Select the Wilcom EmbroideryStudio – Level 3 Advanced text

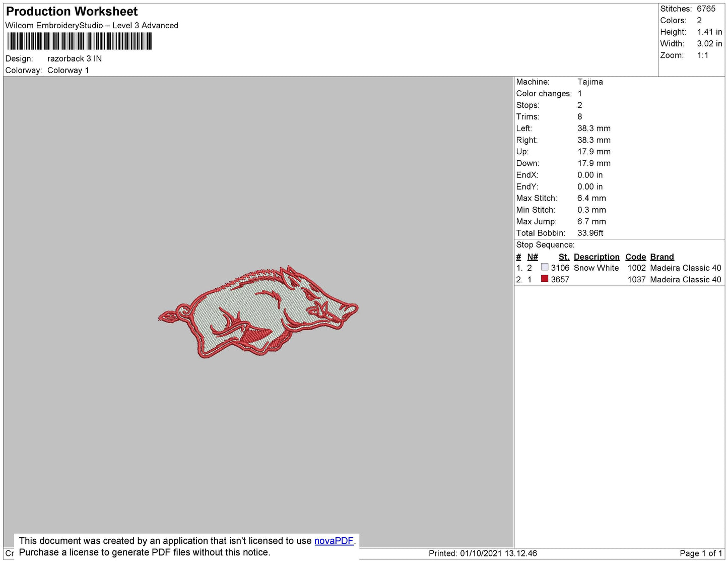click(92, 26)
